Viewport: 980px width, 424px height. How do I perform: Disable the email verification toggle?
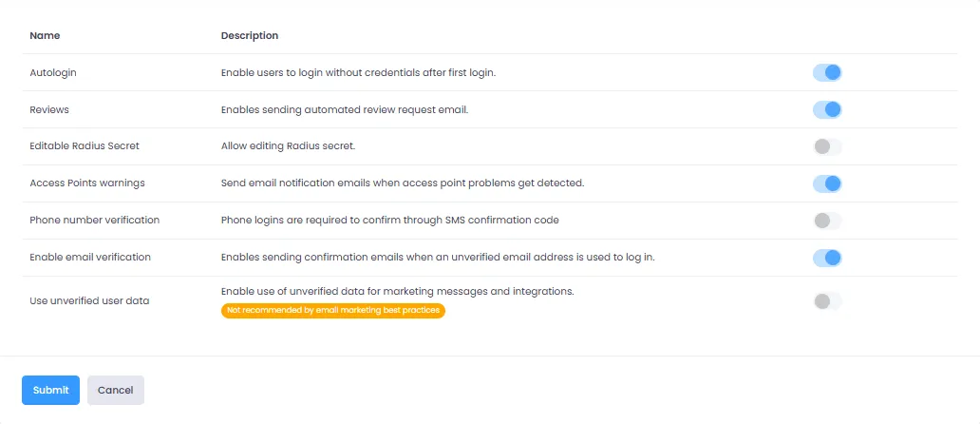pyautogui.click(x=827, y=258)
